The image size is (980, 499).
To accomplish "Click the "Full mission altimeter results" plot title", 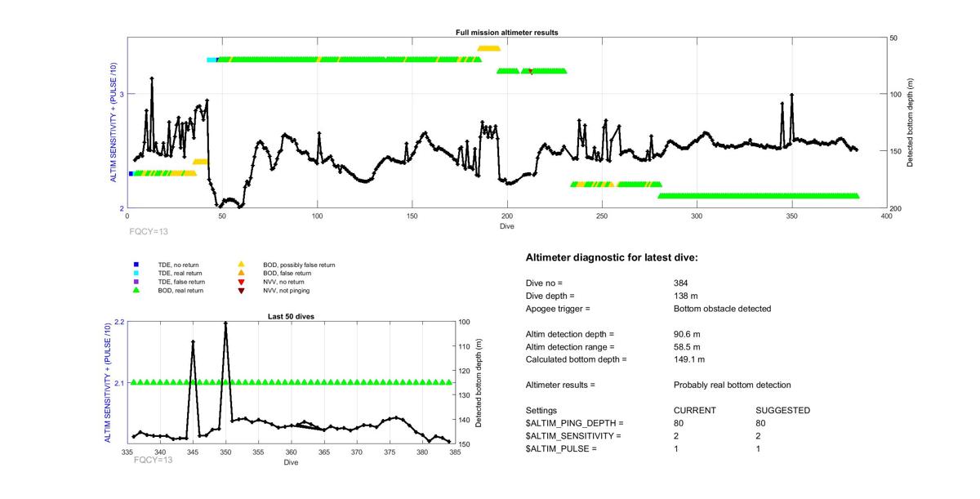I will click(x=507, y=33).
